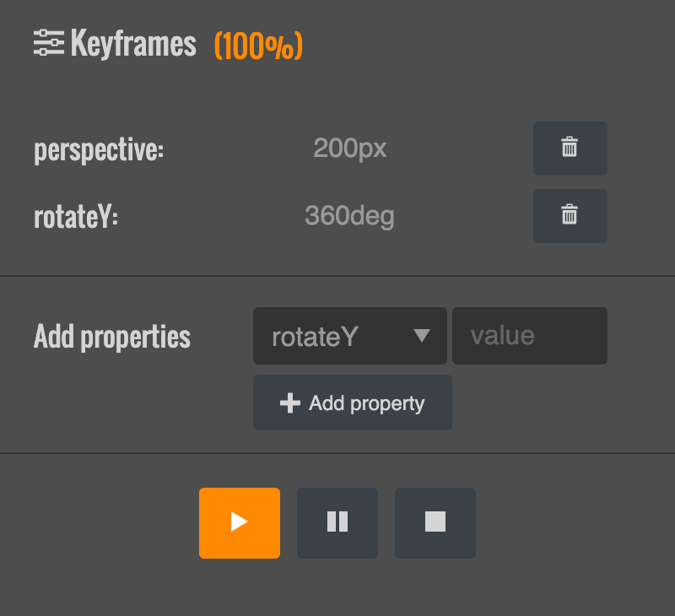Click the Keyframes sliders icon
Viewport: 675px width, 616px height.
(x=49, y=43)
